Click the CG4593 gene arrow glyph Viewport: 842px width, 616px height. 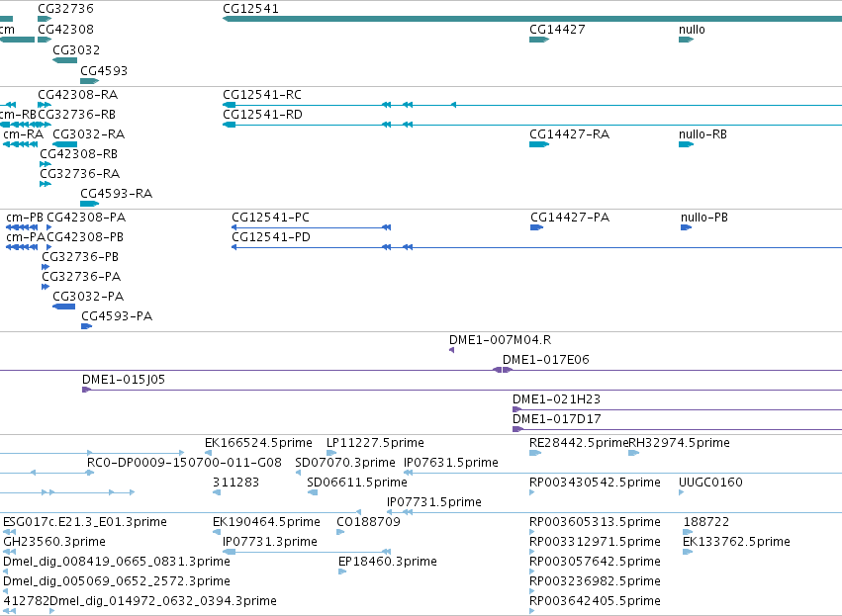(x=90, y=81)
